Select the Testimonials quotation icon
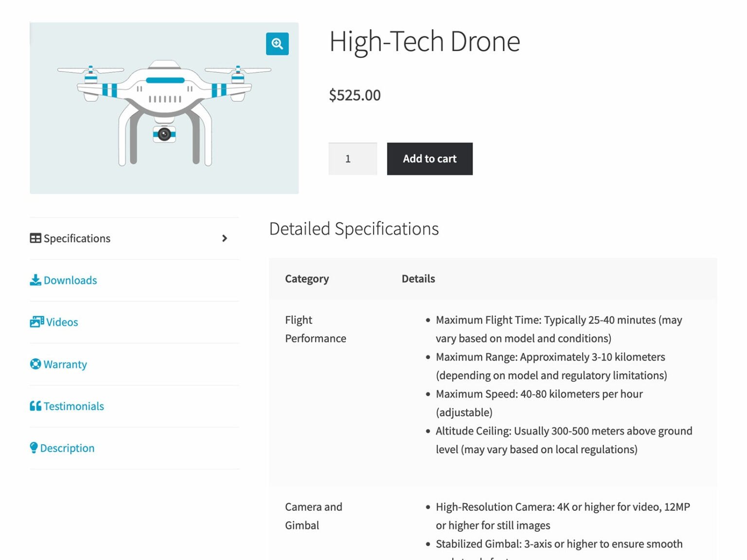747x560 pixels. pyautogui.click(x=35, y=405)
